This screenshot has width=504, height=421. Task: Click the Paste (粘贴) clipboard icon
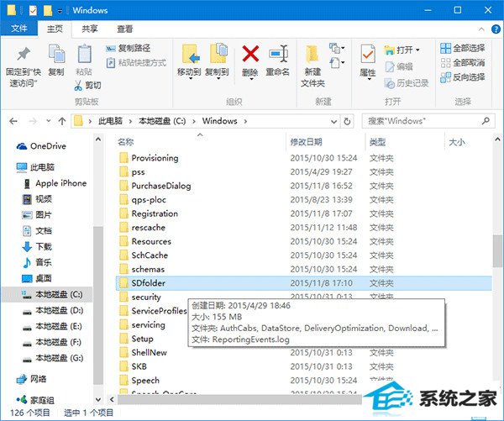click(84, 54)
